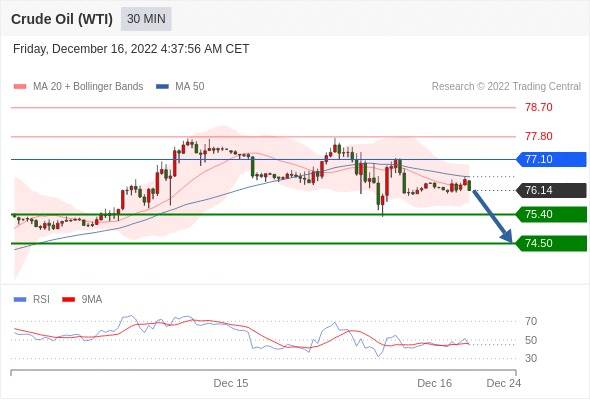Toggle the 9MA red legend marker
The height and width of the screenshot is (400, 590).
click(x=68, y=300)
